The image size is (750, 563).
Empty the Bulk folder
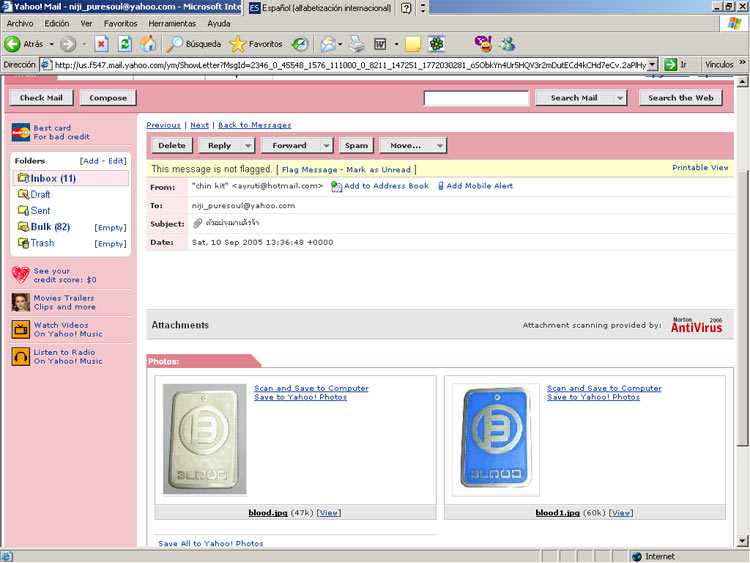coord(110,228)
